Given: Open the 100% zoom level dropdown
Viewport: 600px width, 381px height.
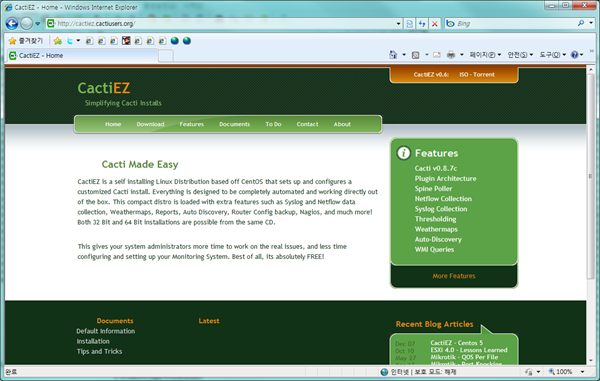Looking at the screenshot, I should click(582, 372).
